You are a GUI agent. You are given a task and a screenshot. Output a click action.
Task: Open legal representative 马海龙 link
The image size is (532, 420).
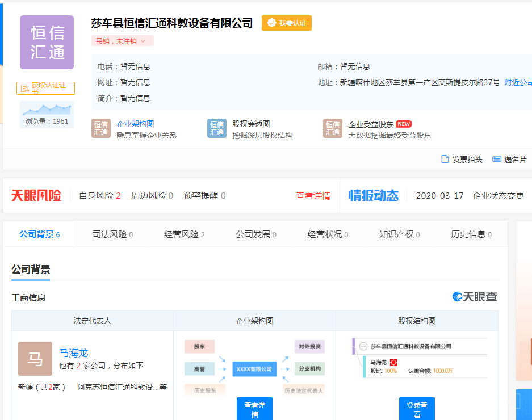point(74,353)
